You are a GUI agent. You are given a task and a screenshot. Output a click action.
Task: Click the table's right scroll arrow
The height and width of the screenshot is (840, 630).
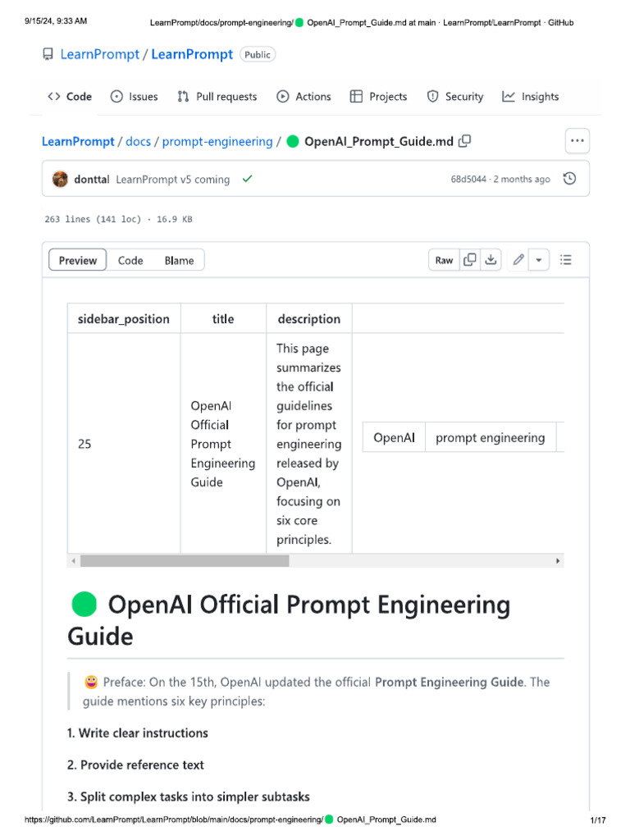[558, 561]
